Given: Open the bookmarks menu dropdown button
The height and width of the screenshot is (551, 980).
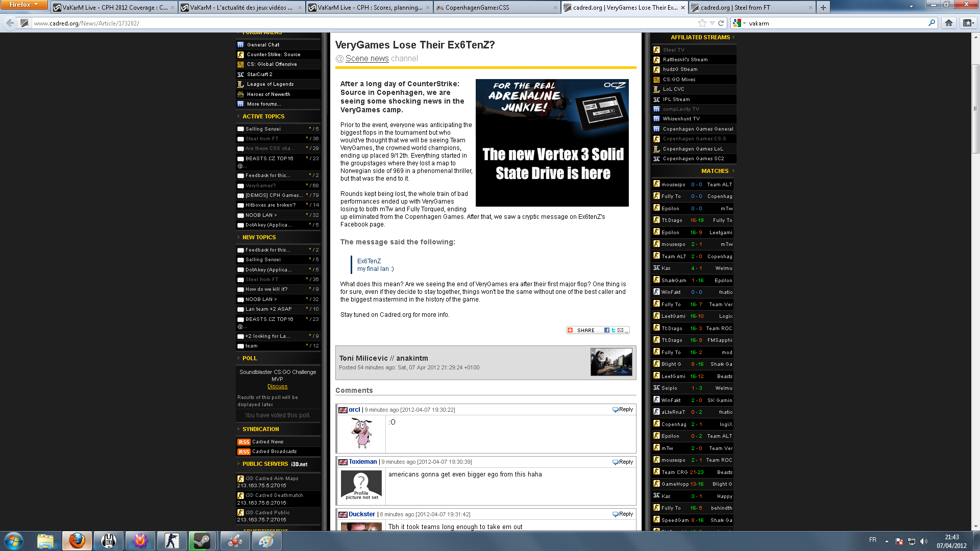Looking at the screenshot, I should tap(968, 23).
